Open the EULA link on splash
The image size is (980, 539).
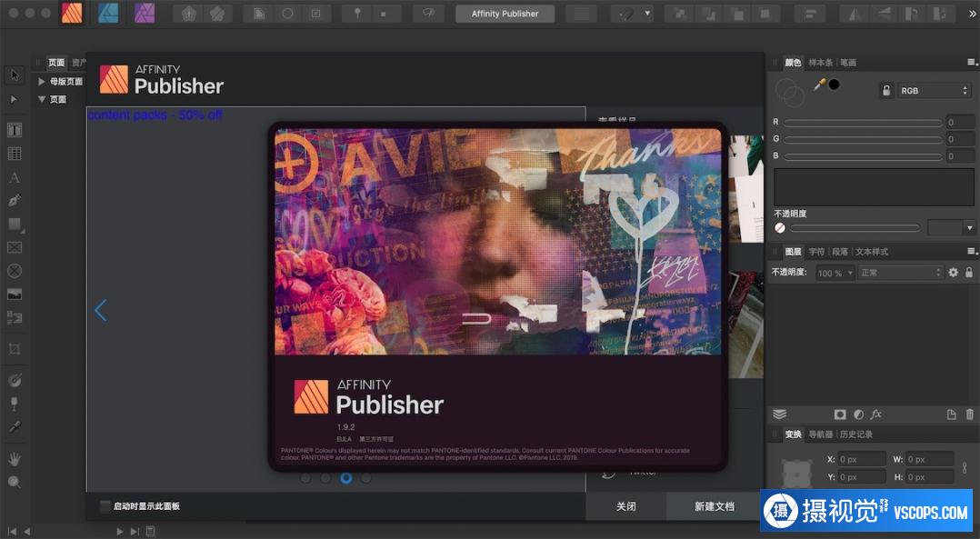click(344, 439)
